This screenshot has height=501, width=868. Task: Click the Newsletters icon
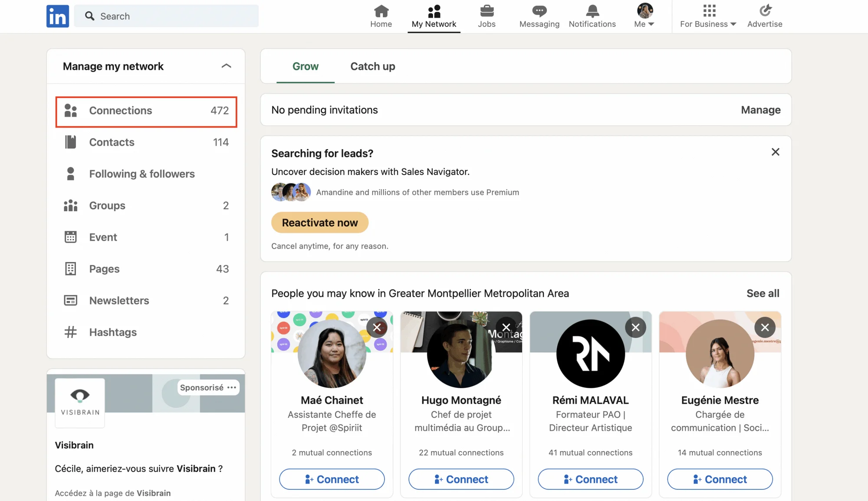click(70, 301)
